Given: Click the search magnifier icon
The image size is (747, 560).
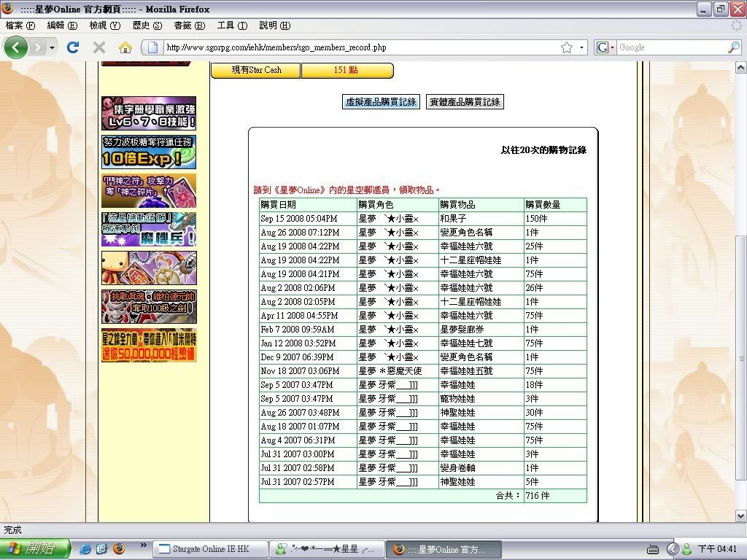Looking at the screenshot, I should click(733, 47).
